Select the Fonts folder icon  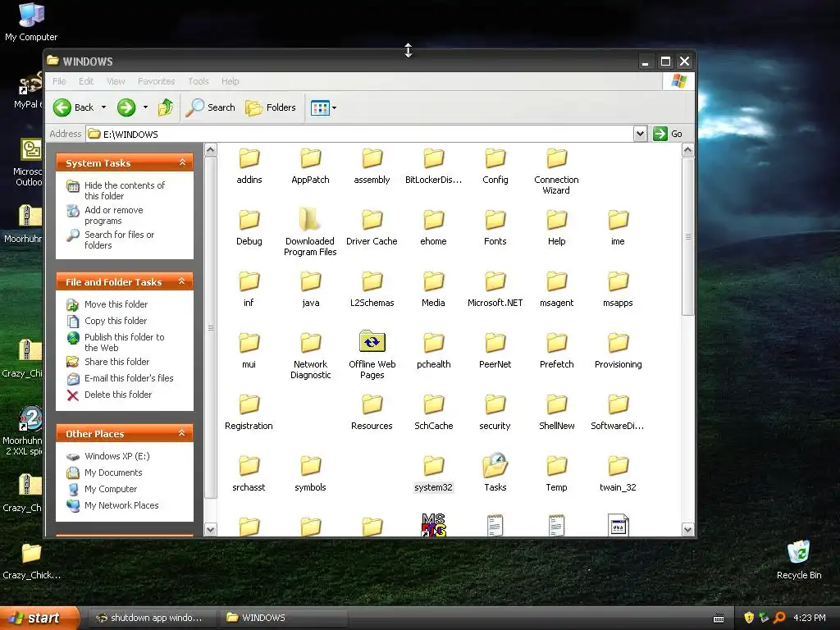pyautogui.click(x=495, y=220)
